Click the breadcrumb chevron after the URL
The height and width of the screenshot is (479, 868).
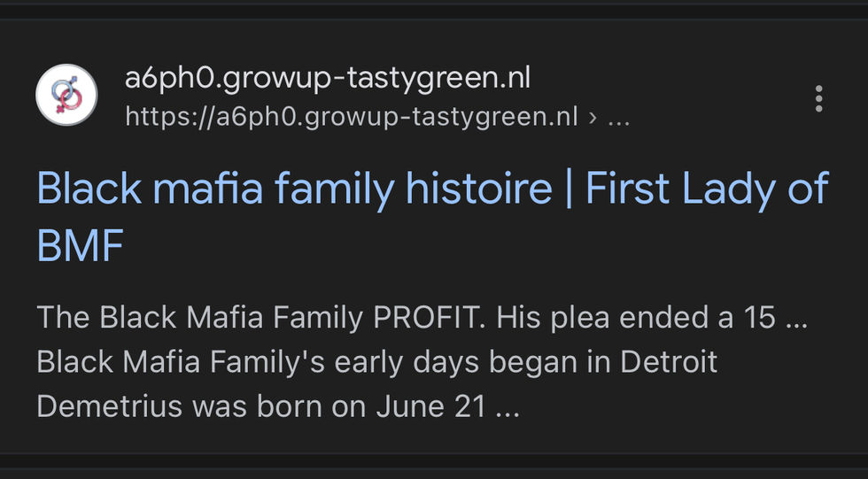[x=593, y=118]
